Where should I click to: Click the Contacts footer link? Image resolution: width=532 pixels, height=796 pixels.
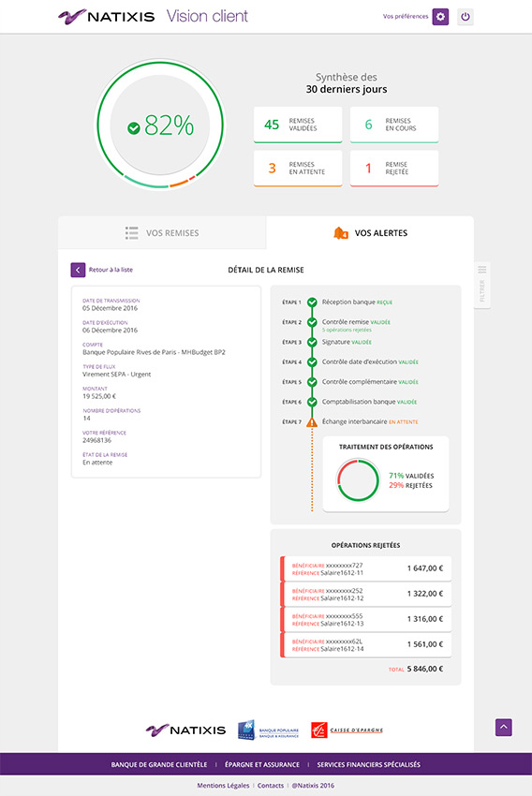point(270,786)
